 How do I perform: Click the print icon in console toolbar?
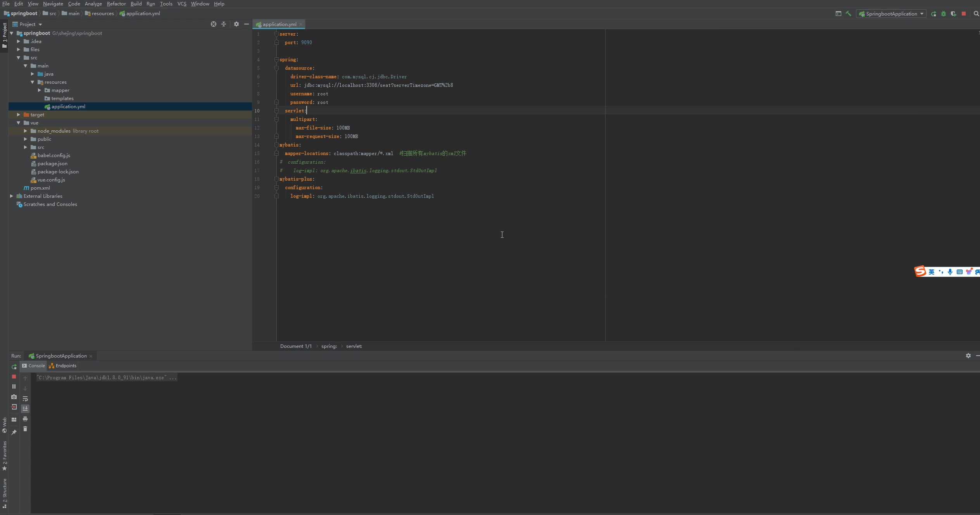click(x=25, y=419)
